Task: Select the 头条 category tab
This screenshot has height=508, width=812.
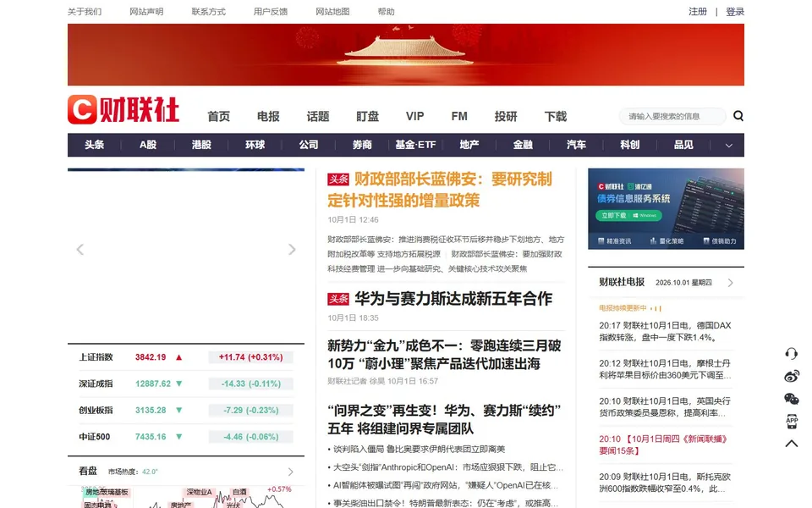Action: tap(94, 145)
